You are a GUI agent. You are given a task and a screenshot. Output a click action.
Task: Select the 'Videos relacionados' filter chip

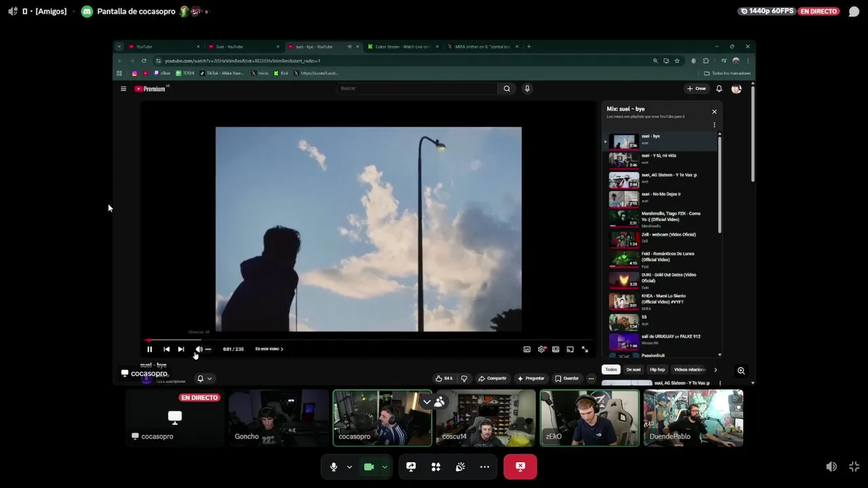689,369
